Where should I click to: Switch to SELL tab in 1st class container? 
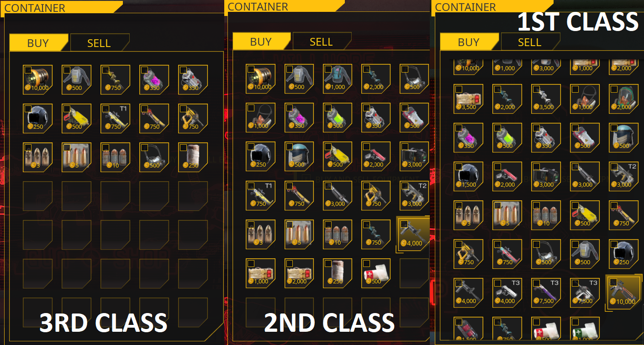click(530, 42)
